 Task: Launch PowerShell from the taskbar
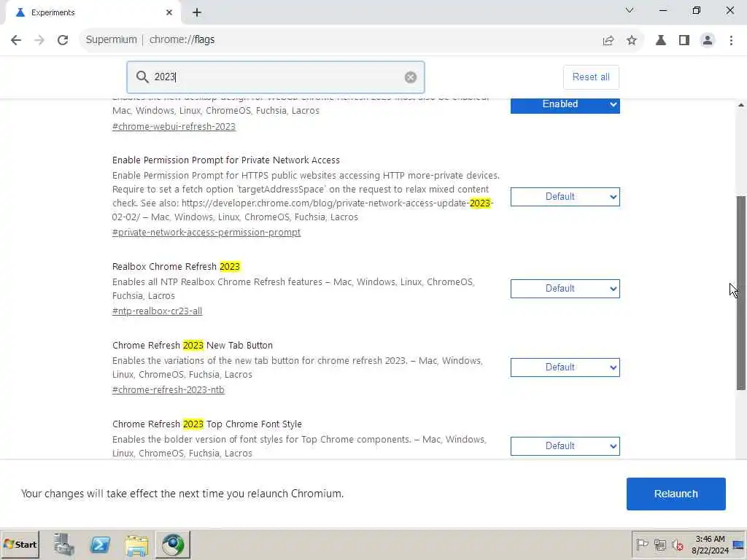coord(100,545)
